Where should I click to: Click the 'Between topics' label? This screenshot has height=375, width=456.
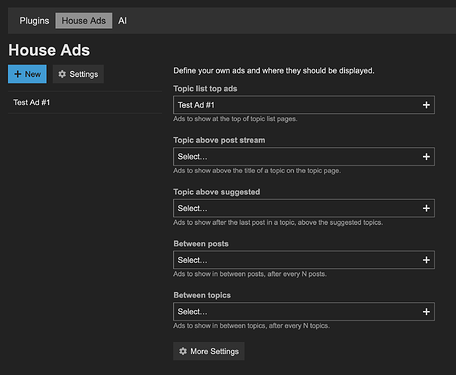(202, 295)
